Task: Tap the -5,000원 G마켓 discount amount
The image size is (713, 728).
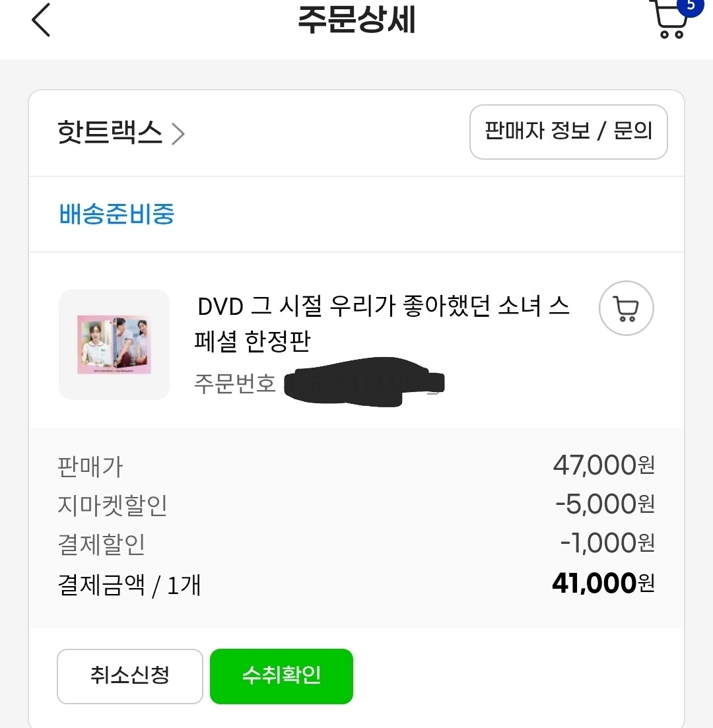Action: pyautogui.click(x=605, y=505)
